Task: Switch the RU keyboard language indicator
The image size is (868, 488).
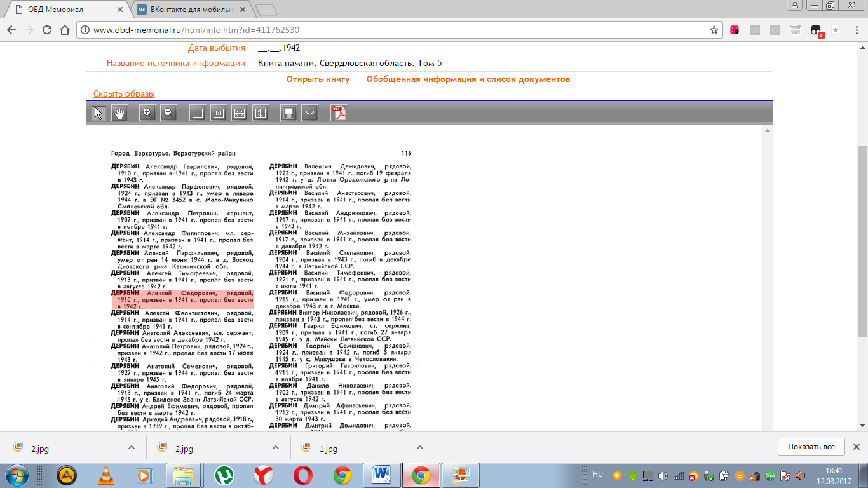Action: click(x=597, y=474)
